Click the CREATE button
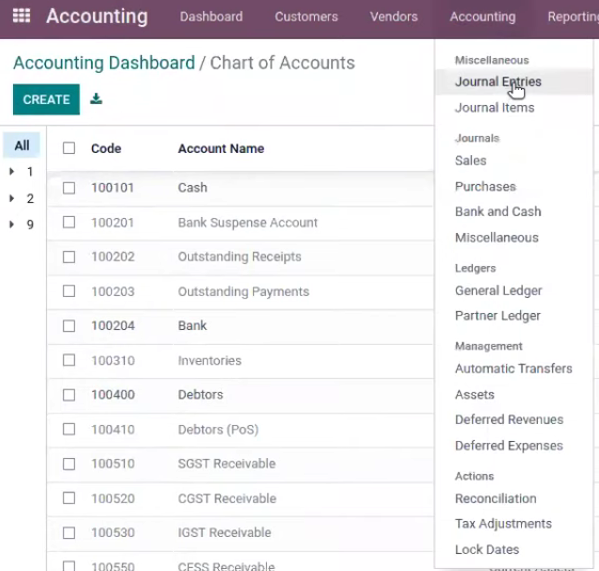 46,99
